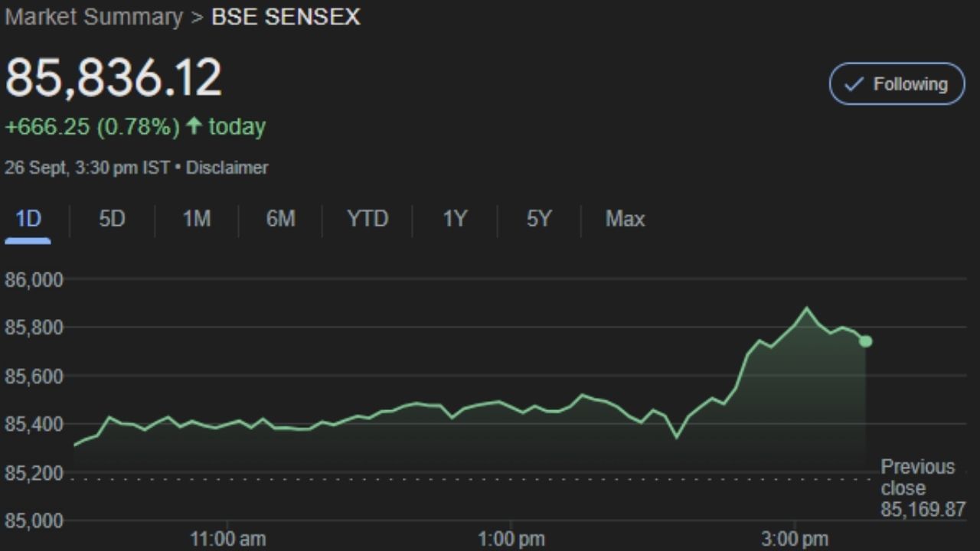Click the 11:00 am x-axis label
The height and width of the screenshot is (551, 980).
[x=228, y=540]
